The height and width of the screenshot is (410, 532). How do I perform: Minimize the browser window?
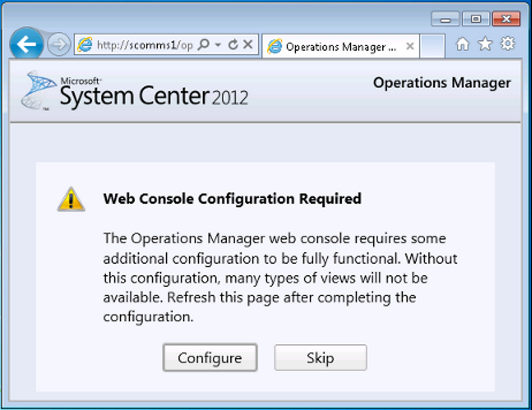[446, 18]
